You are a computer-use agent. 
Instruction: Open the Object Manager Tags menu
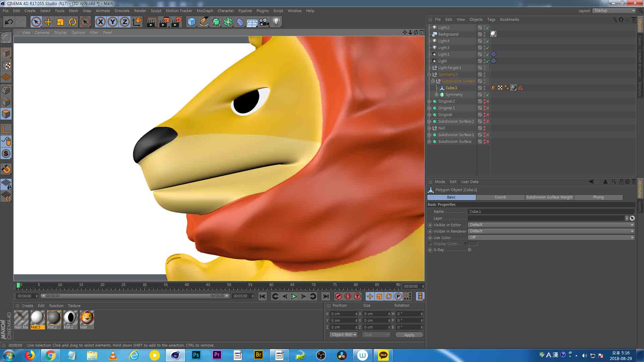(491, 19)
